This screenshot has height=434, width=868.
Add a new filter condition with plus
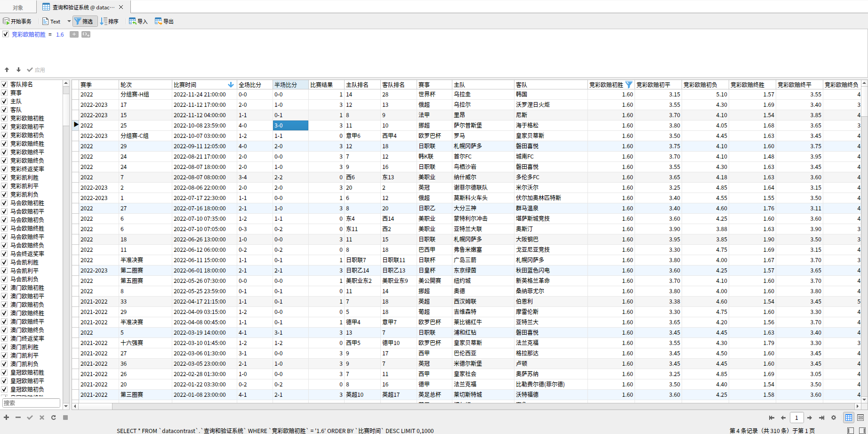[x=74, y=34]
